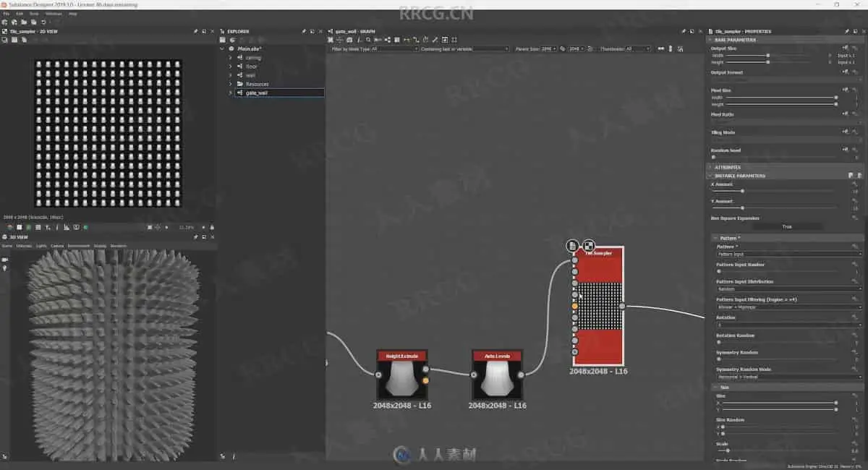868x470 pixels.
Task: Click the Tile Sampler output connector
Action: tap(621, 306)
